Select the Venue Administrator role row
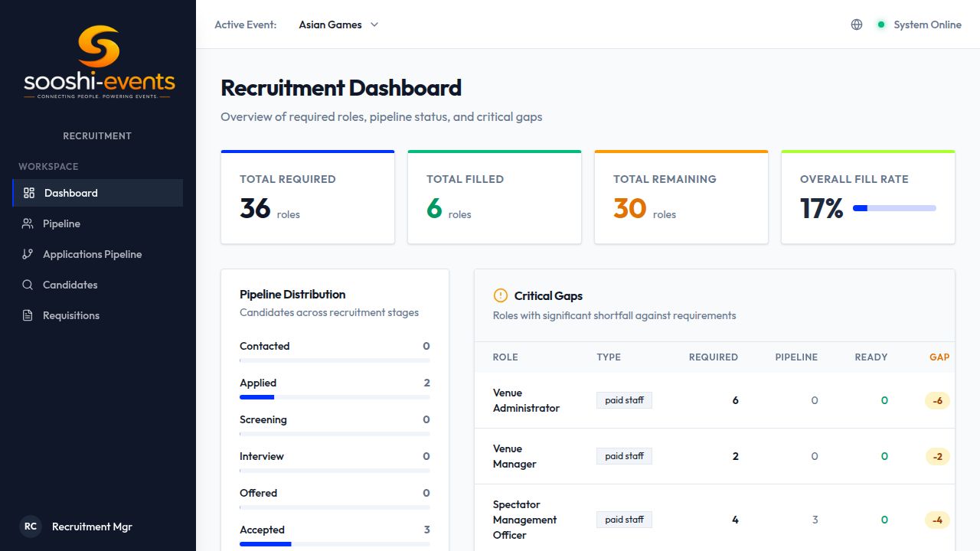The height and width of the screenshot is (551, 980). [715, 400]
